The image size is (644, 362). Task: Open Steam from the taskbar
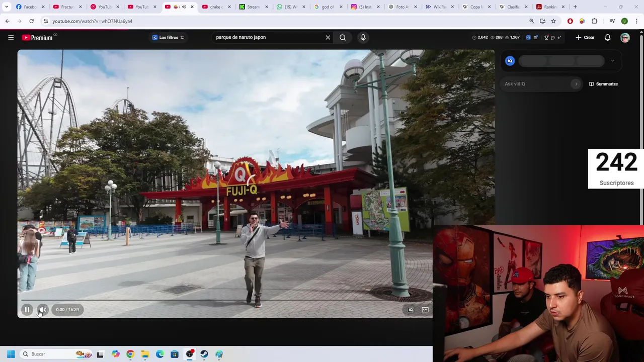tap(204, 354)
